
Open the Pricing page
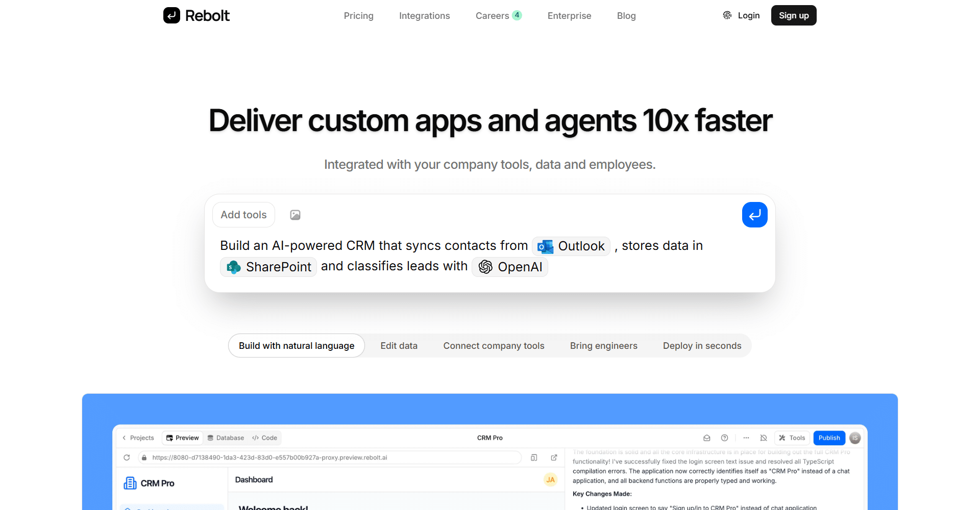click(358, 16)
